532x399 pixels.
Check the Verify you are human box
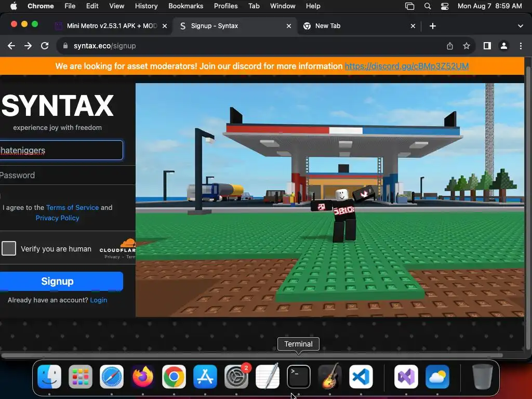pyautogui.click(x=9, y=248)
